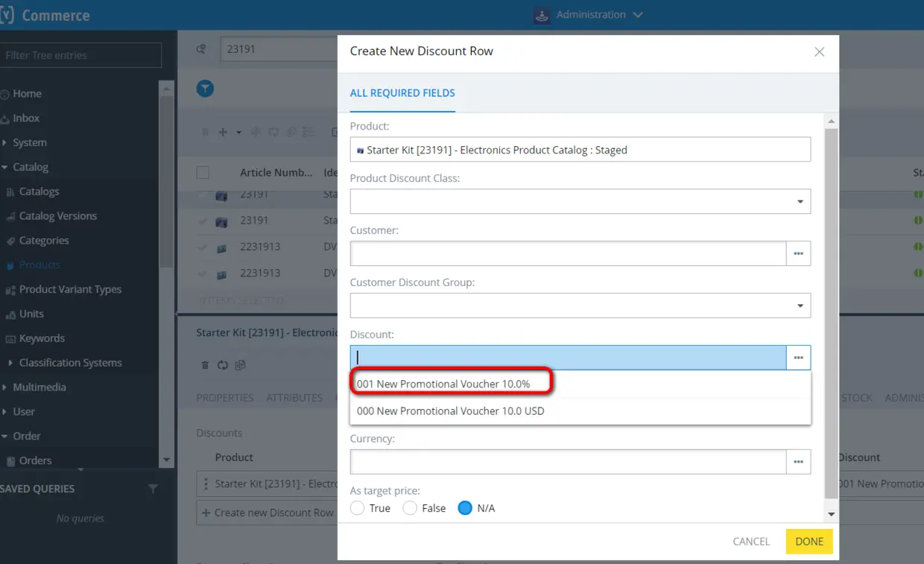Click the Administration perspective icon
Image resolution: width=924 pixels, height=564 pixels.
542,15
